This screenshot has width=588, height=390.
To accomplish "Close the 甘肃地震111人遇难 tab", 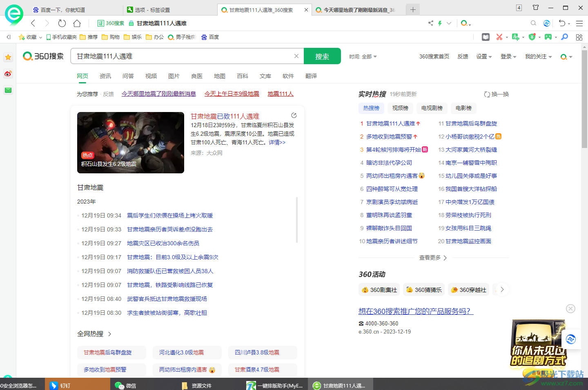I will click(x=306, y=10).
